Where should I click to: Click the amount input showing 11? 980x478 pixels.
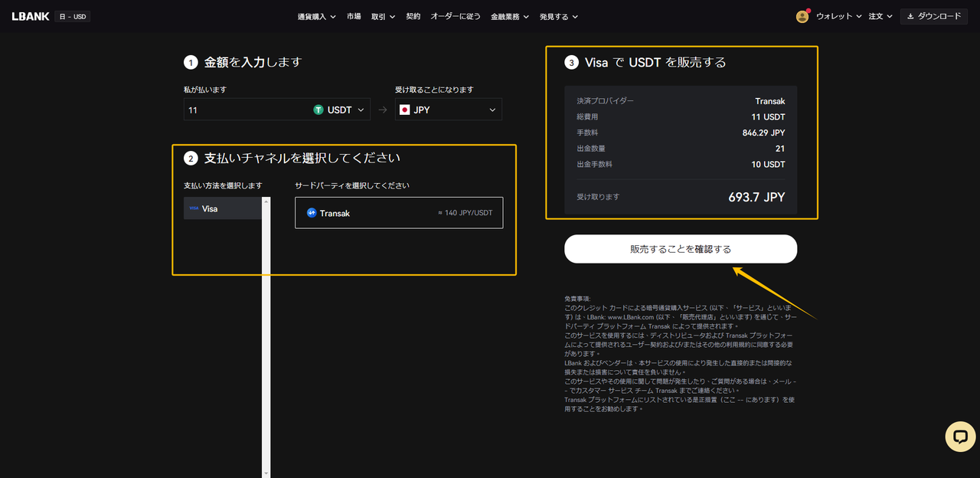click(245, 110)
